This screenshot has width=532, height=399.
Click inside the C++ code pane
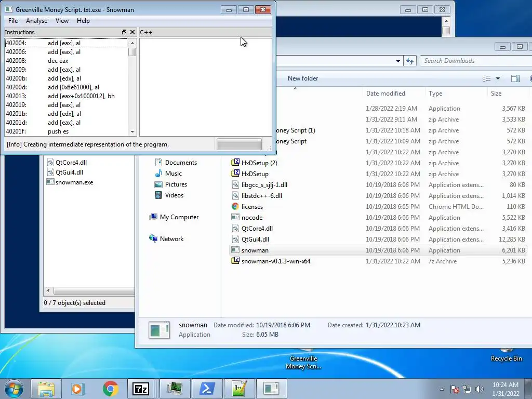(206, 87)
